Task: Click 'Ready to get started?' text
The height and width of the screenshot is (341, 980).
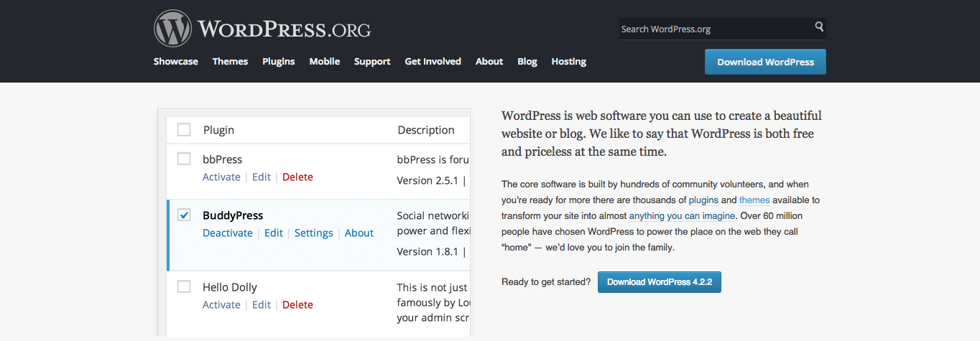Action: [546, 282]
